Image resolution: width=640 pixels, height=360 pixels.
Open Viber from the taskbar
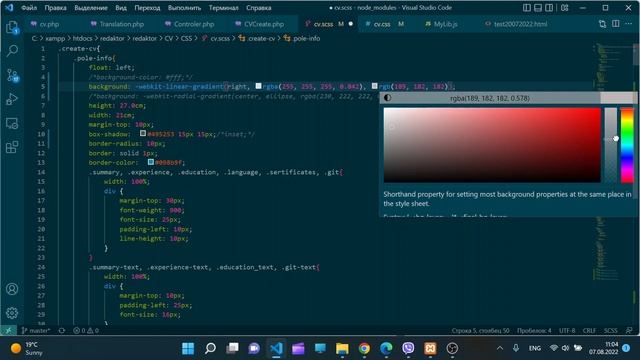[408, 348]
